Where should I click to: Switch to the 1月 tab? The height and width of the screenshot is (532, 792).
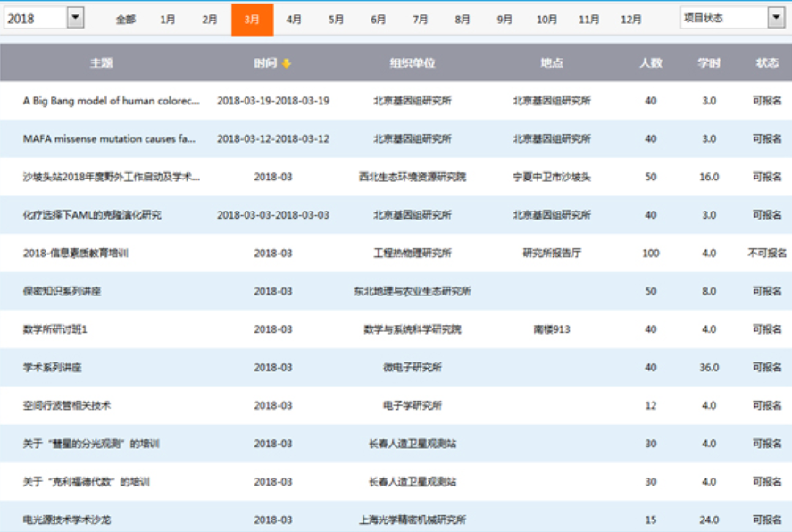(x=168, y=20)
